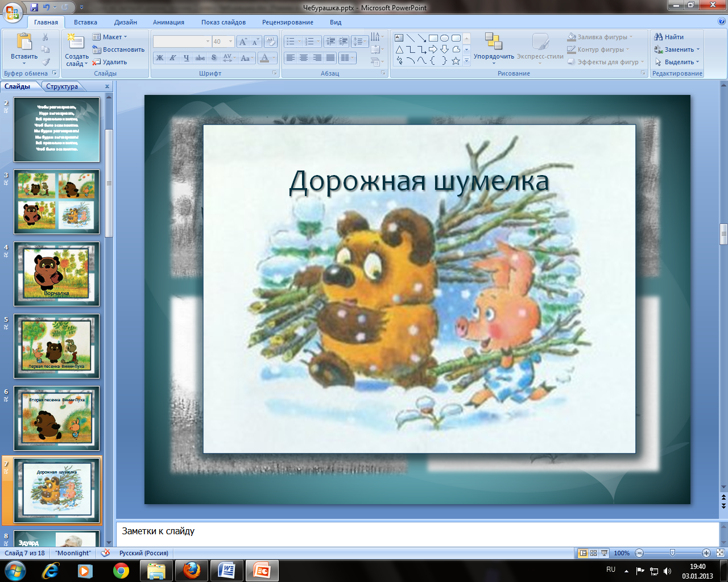728x582 pixels.
Task: Align text right in Абзац group
Action: point(317,58)
